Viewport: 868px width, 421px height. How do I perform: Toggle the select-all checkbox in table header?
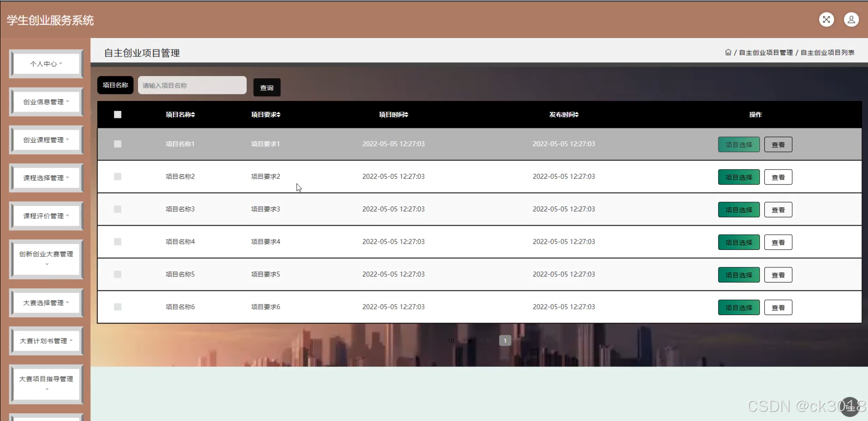pyautogui.click(x=118, y=115)
